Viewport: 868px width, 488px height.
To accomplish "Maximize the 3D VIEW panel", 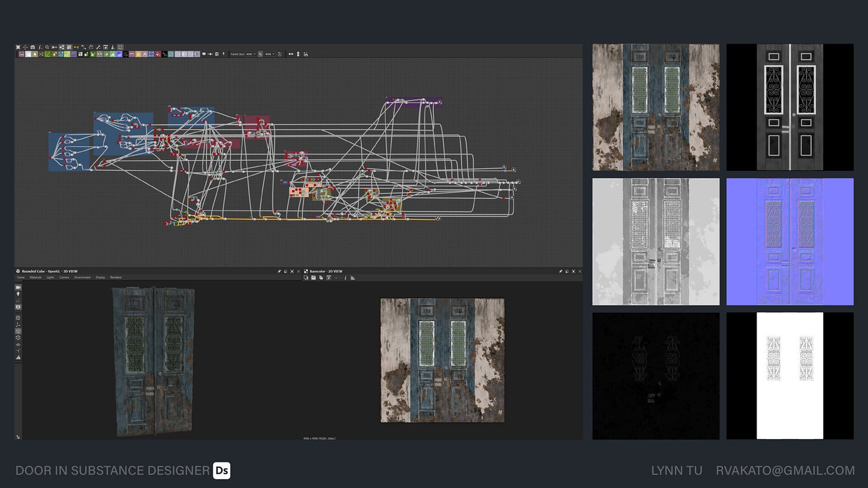I will [x=292, y=271].
